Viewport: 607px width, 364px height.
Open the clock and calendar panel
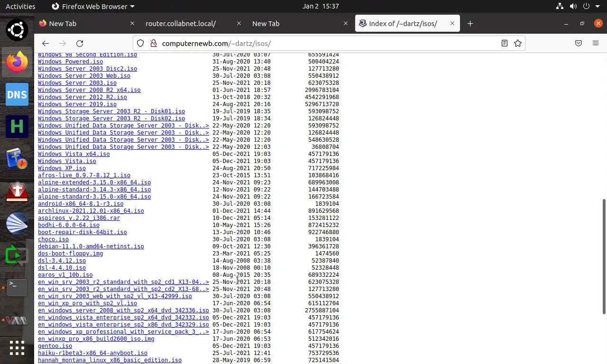(321, 6)
